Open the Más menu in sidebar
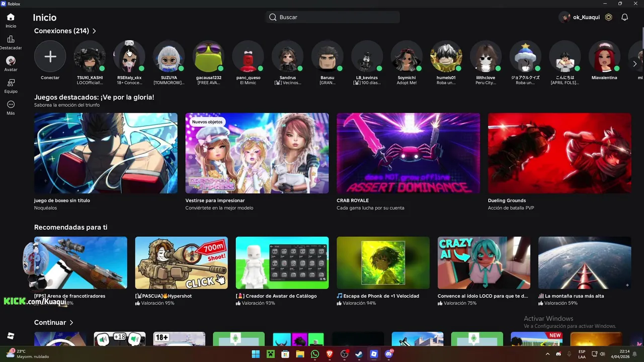 (11, 108)
